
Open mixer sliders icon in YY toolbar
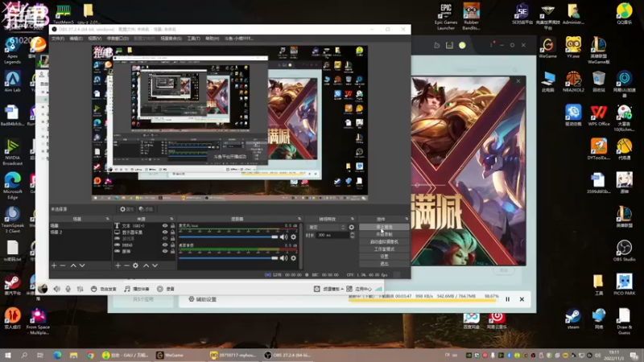[x=80, y=289]
